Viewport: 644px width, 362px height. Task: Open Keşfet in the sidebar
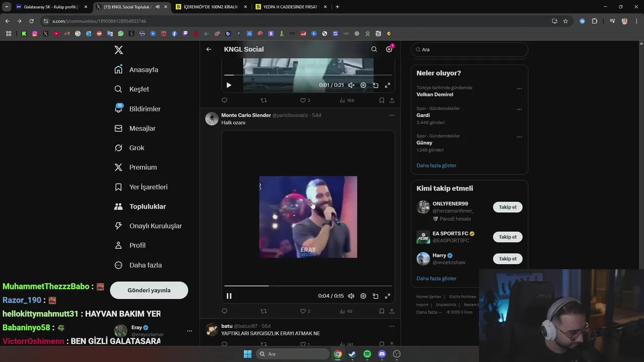coord(132,89)
